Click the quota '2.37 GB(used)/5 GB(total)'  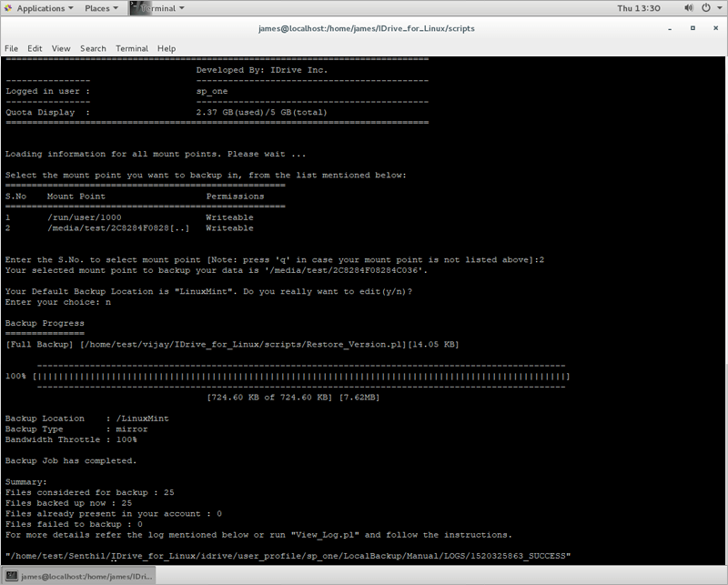coord(261,112)
